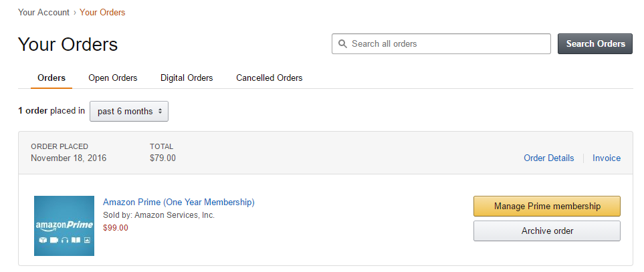Click the video camera icon on Prime image
The height and width of the screenshot is (272, 644).
[53, 240]
